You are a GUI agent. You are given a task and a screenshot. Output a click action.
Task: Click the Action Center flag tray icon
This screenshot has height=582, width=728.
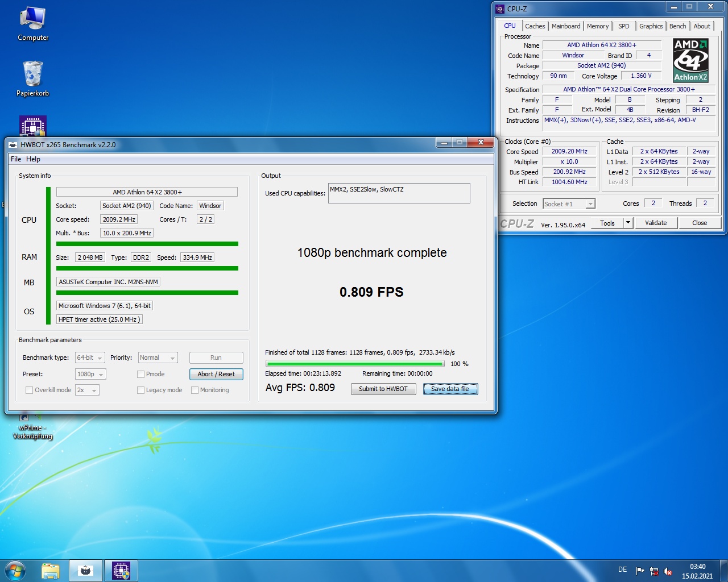coord(640,571)
